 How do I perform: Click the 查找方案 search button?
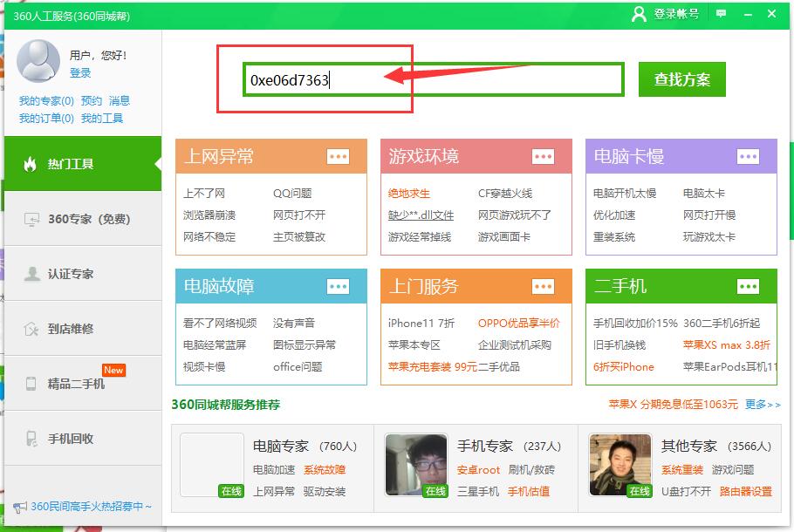point(682,79)
